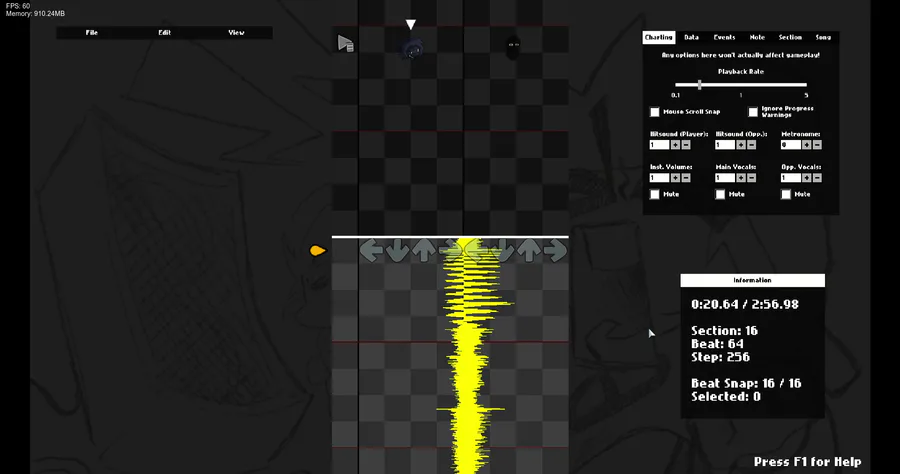This screenshot has width=900, height=474.
Task: Click the left arrow in the second strum group
Action: coord(476,251)
